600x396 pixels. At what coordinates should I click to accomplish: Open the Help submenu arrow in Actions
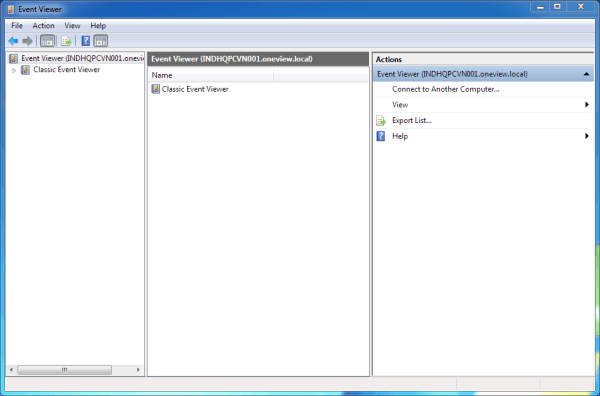point(587,136)
